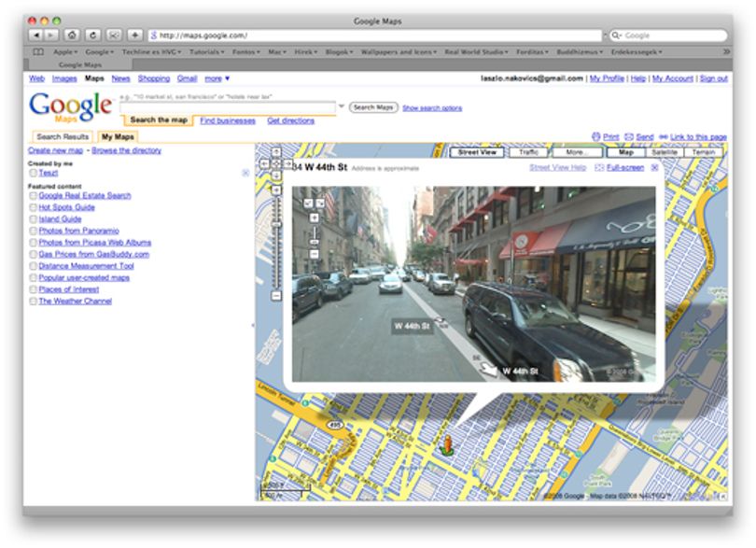Click the Search Maps button
The height and width of the screenshot is (548, 756).
point(373,107)
